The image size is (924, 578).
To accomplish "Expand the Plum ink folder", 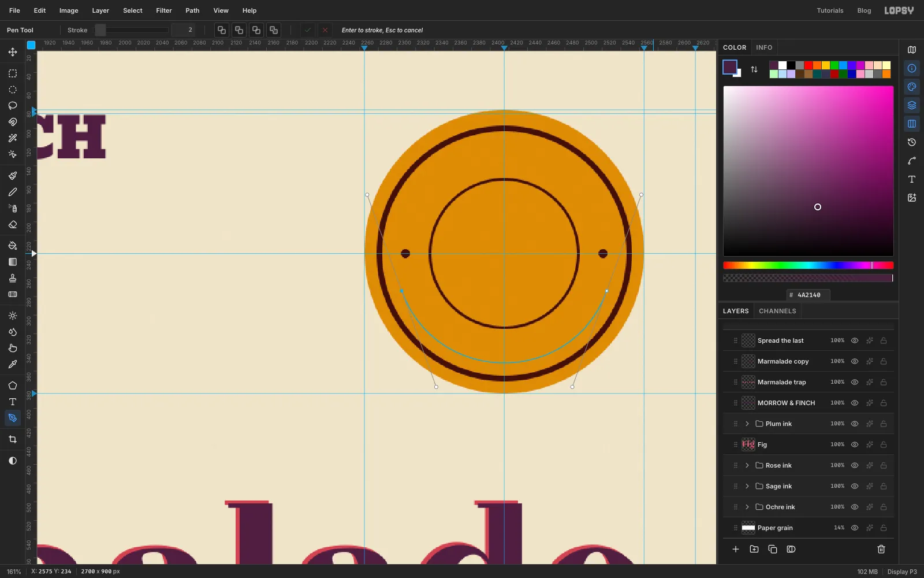I will tap(747, 424).
